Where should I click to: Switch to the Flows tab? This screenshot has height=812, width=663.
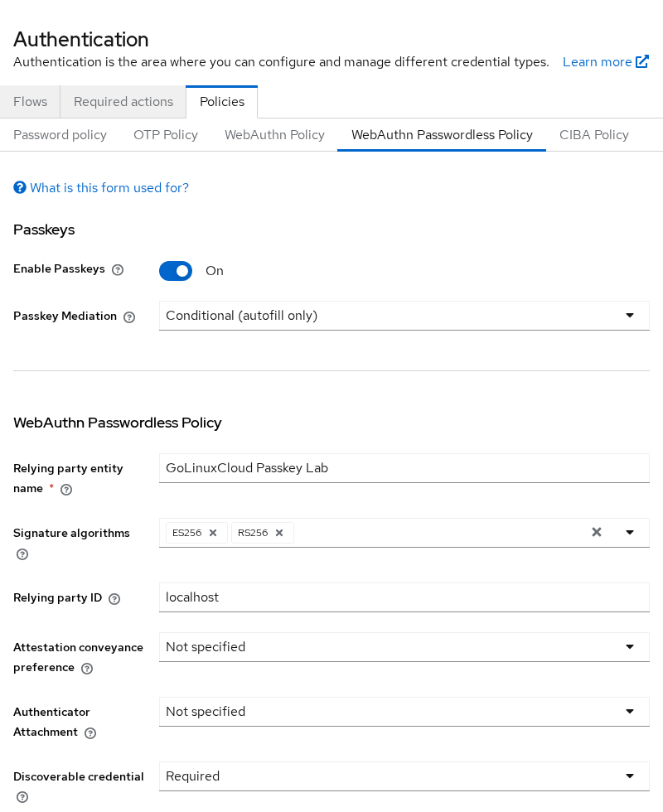coord(30,101)
